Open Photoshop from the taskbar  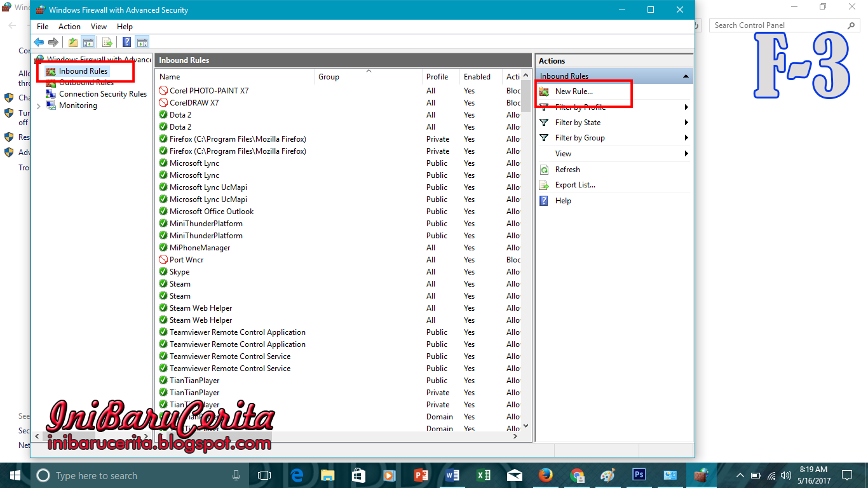pyautogui.click(x=639, y=475)
